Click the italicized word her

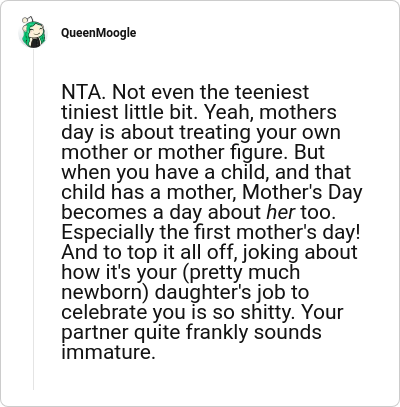(281, 212)
